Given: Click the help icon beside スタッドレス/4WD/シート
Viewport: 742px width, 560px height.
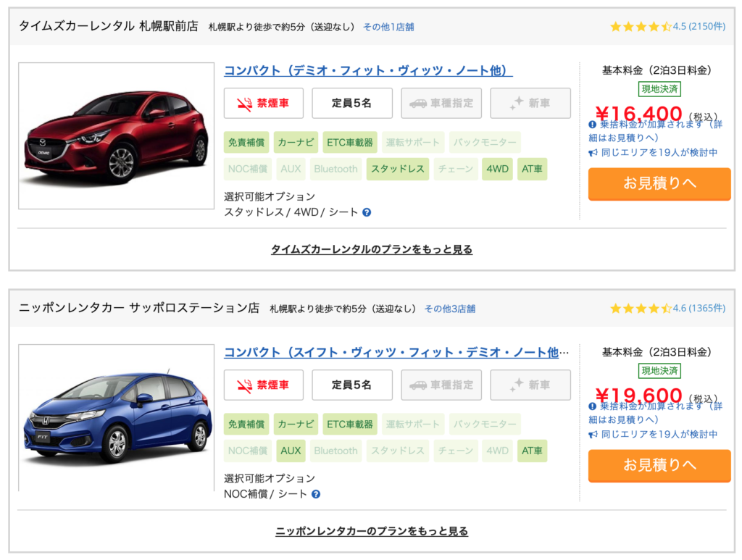Looking at the screenshot, I should [367, 212].
